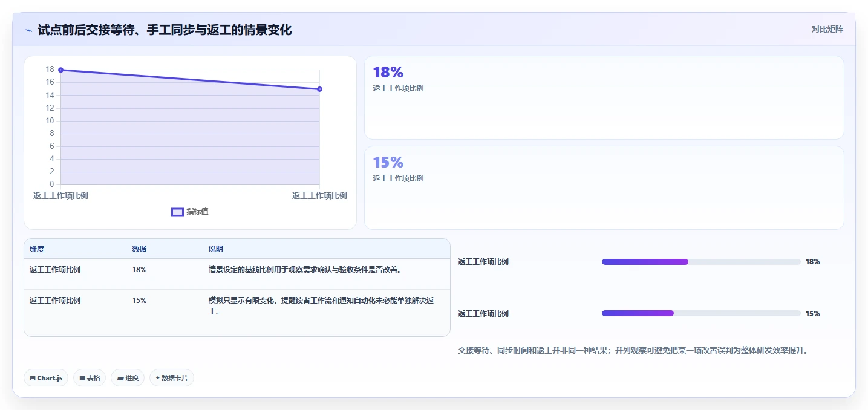Click the description starting with 模拟只显示有限变化
This screenshot has height=410, width=868.
tap(321, 306)
